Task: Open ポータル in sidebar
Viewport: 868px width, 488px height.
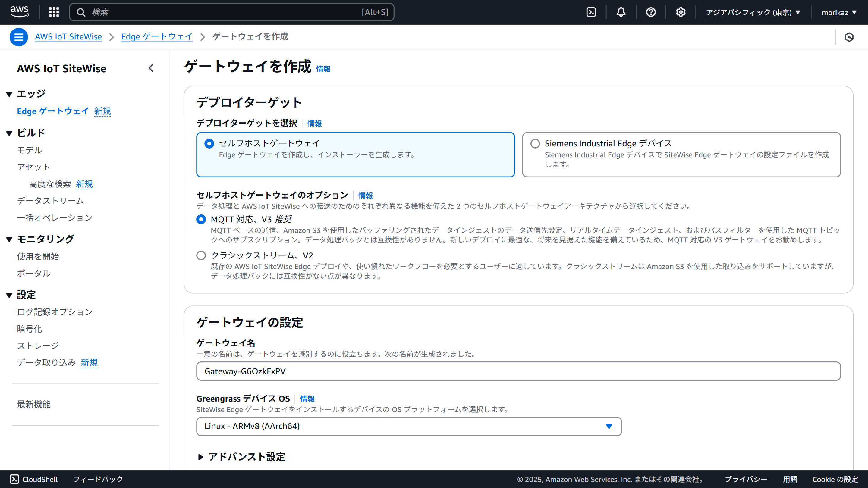Action: pyautogui.click(x=34, y=274)
